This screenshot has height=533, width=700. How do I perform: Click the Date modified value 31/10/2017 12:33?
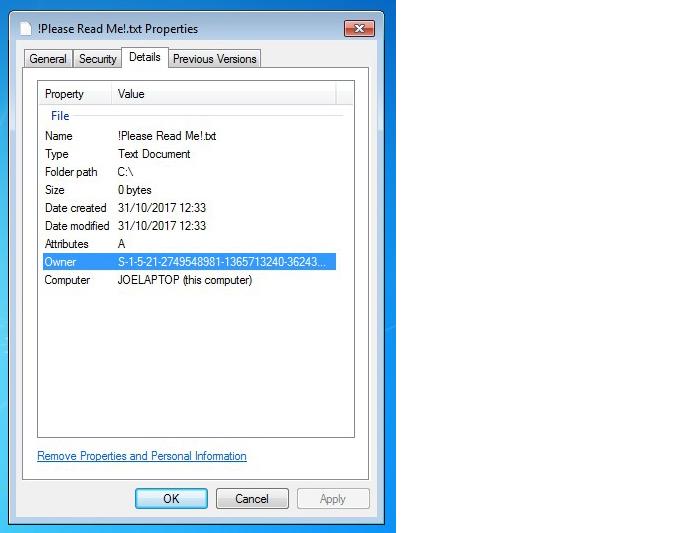(x=162, y=226)
